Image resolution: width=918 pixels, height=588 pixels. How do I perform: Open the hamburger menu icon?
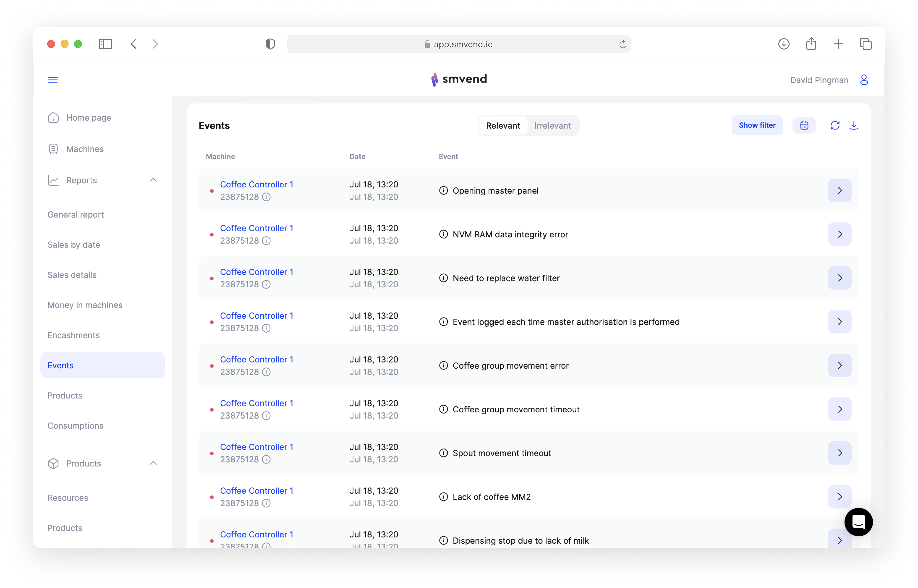[53, 80]
